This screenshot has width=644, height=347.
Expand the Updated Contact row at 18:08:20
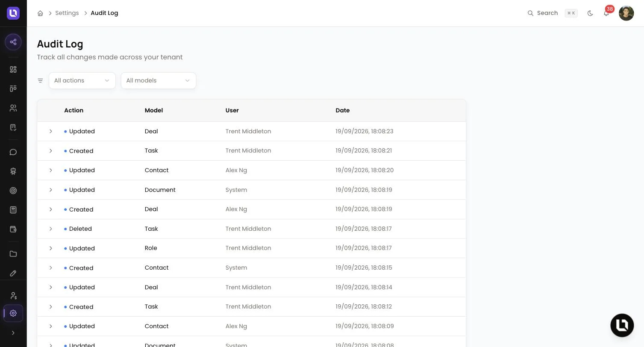point(50,170)
